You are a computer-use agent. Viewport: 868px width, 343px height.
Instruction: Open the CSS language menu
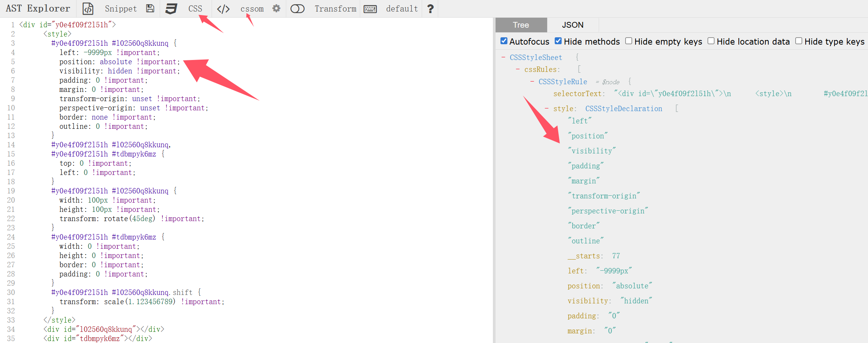tap(195, 8)
